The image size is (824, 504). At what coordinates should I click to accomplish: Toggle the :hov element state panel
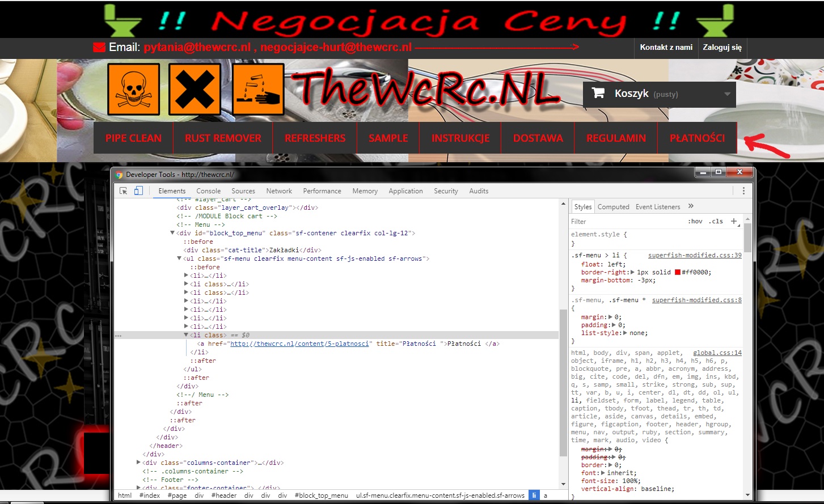tap(695, 222)
